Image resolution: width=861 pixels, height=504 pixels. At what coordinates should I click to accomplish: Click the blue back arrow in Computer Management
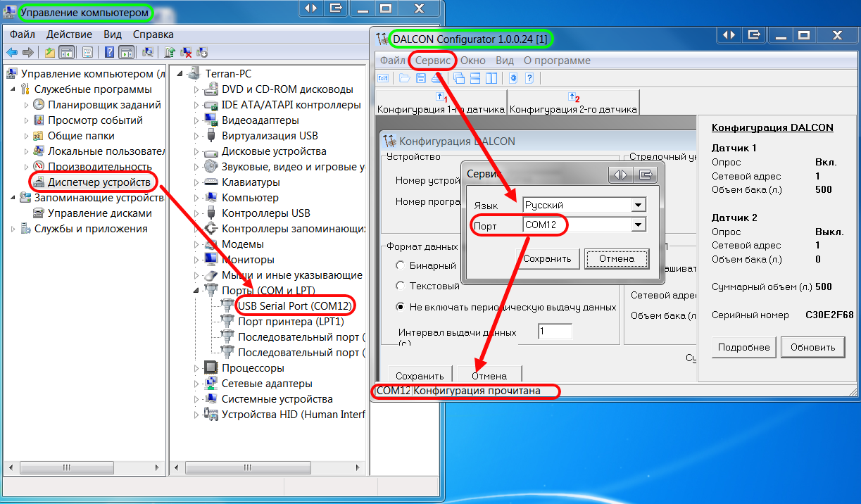[x=12, y=52]
